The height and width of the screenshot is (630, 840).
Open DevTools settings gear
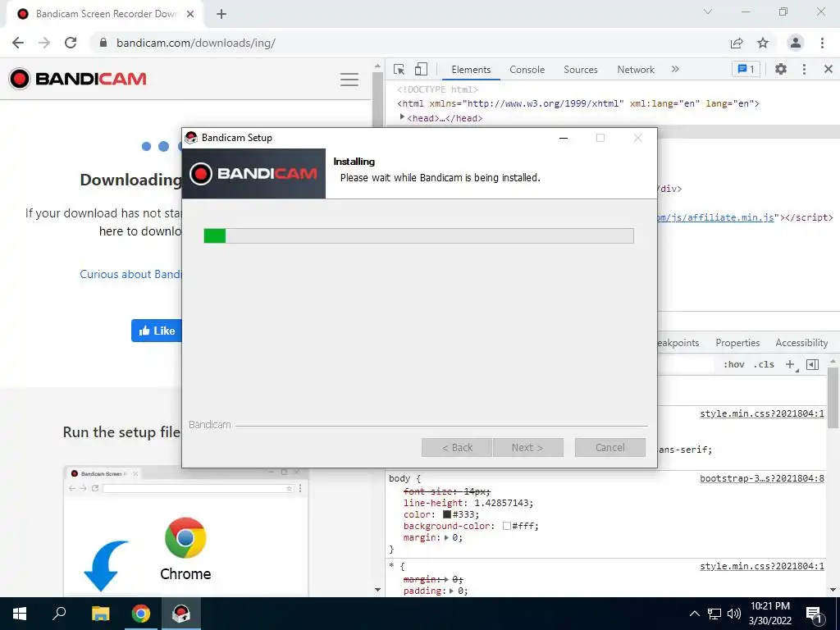click(x=781, y=69)
